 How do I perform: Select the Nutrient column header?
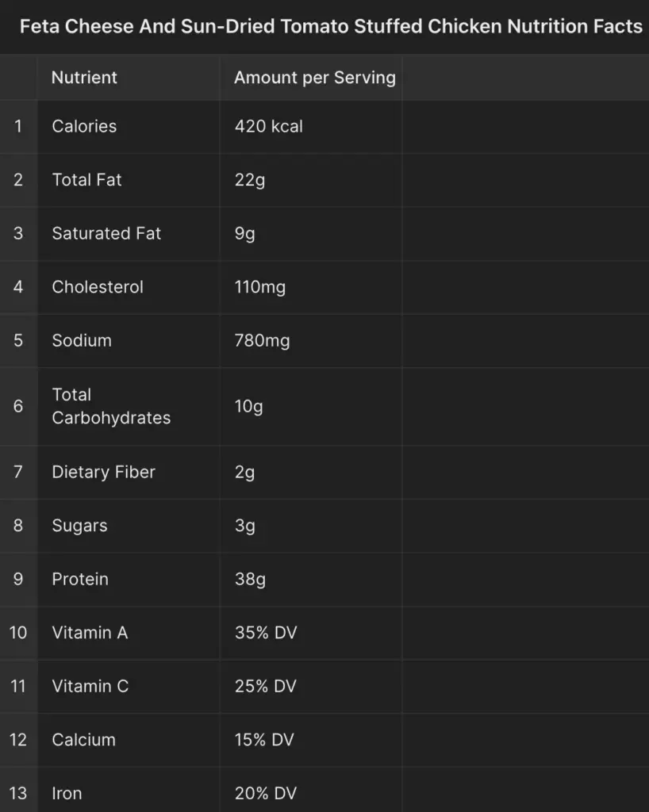click(129, 77)
